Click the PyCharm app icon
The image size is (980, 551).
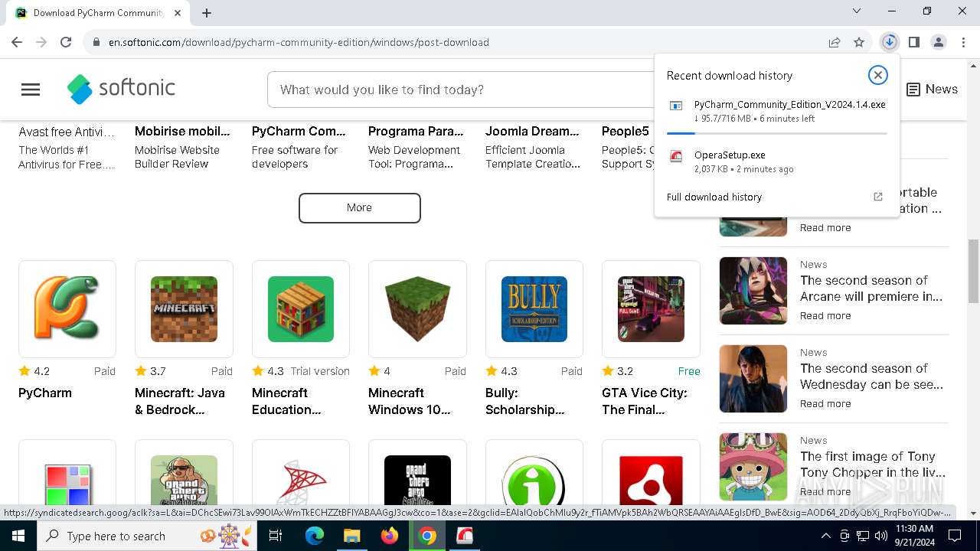(67, 308)
